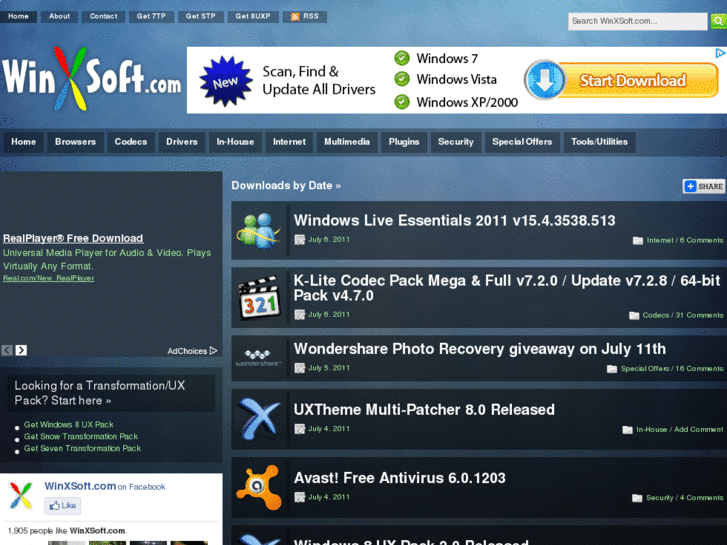727x545 pixels.
Task: Open Looking for a Transformation/UX Pack link
Action: click(100, 393)
